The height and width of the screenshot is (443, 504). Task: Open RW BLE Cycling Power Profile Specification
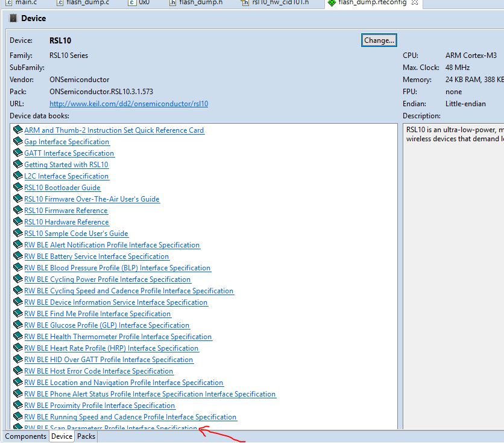click(107, 279)
